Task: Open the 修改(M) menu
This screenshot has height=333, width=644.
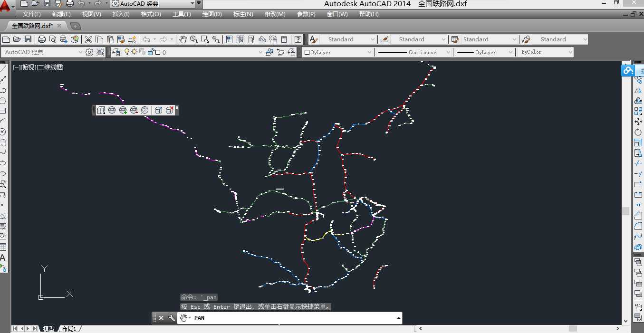Action: click(x=275, y=14)
